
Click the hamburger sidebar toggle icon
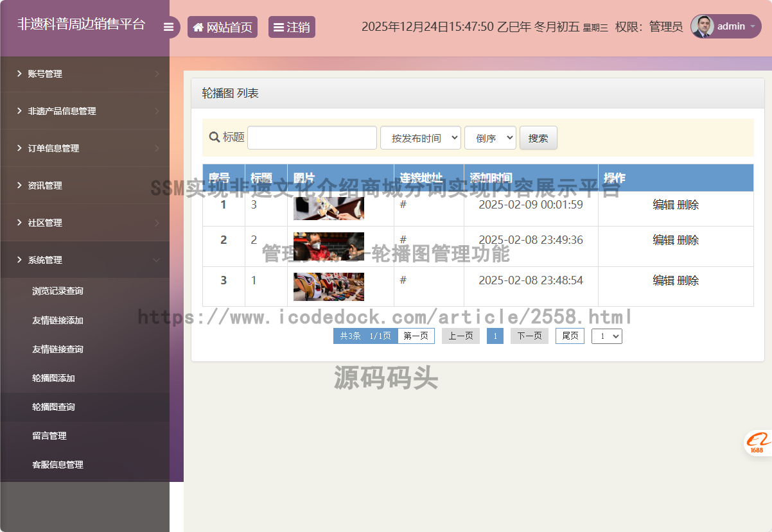[x=168, y=27]
